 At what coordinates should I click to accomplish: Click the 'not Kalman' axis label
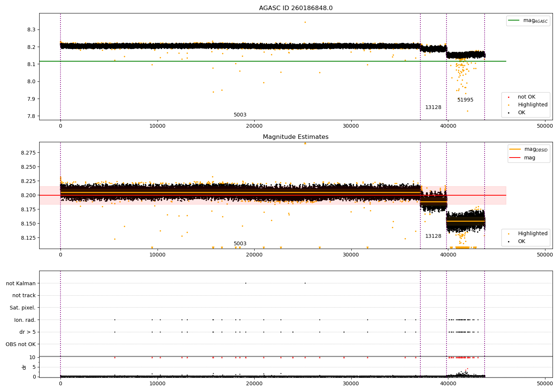pos(21,283)
